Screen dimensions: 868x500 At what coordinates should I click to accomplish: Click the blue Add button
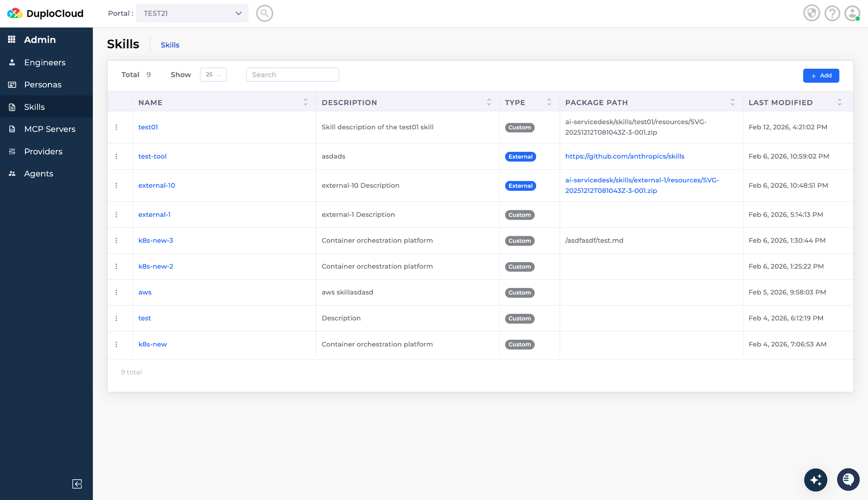821,75
